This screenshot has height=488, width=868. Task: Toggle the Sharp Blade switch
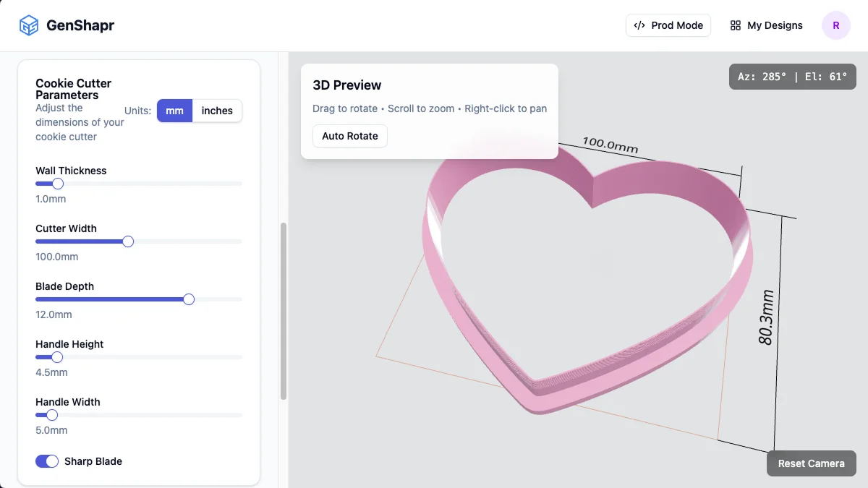click(x=47, y=461)
